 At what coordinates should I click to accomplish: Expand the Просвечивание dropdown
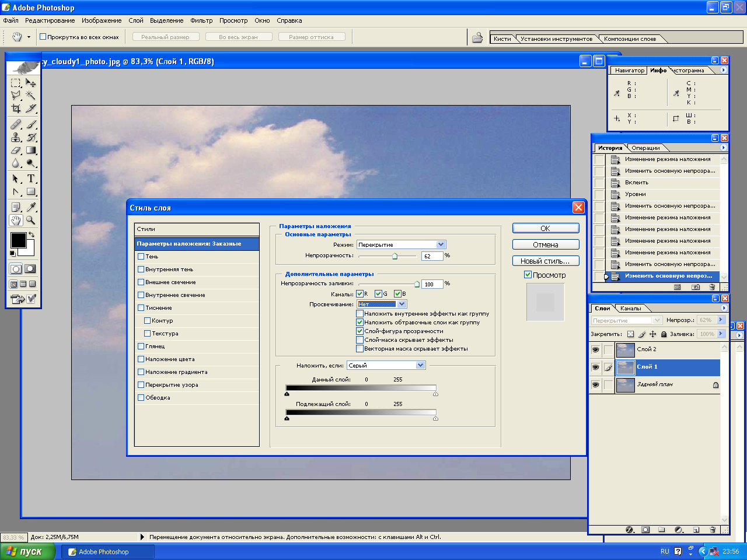pos(402,304)
